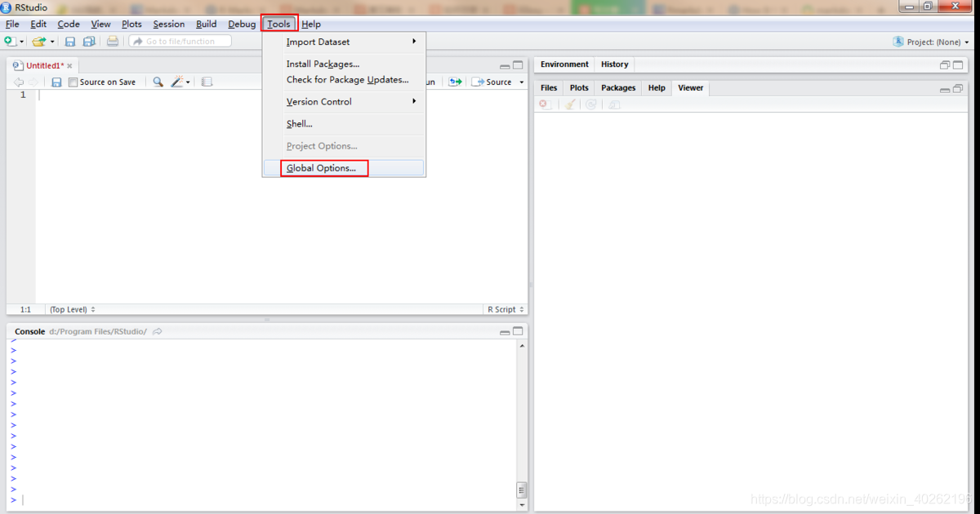Minimize the source editor pane
Image resolution: width=980 pixels, height=514 pixels.
click(505, 66)
